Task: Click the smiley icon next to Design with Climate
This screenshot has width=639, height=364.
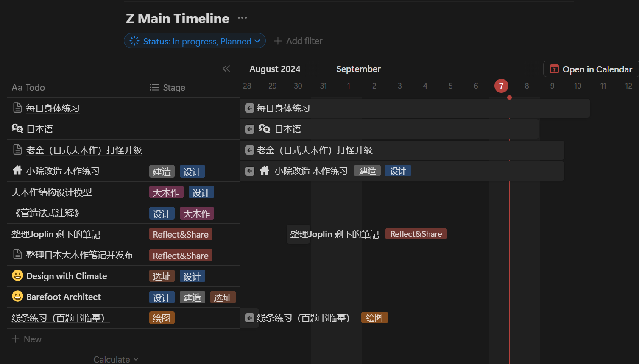Action: [17, 276]
